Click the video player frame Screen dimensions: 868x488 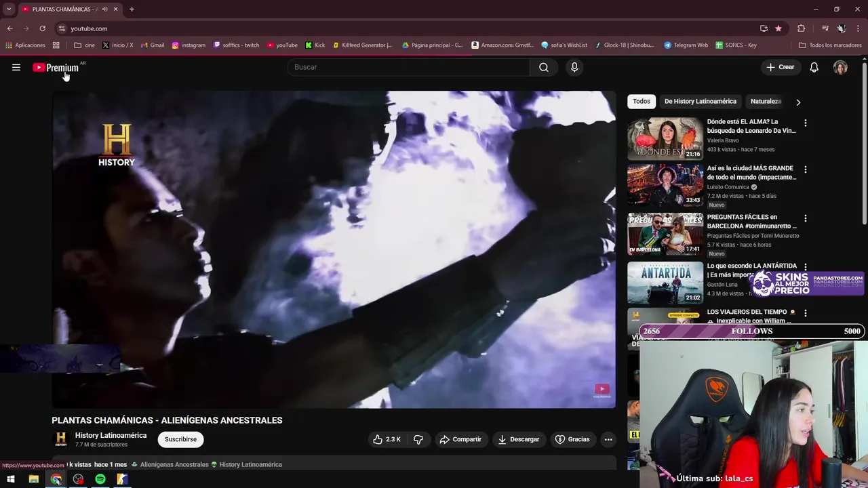(334, 249)
